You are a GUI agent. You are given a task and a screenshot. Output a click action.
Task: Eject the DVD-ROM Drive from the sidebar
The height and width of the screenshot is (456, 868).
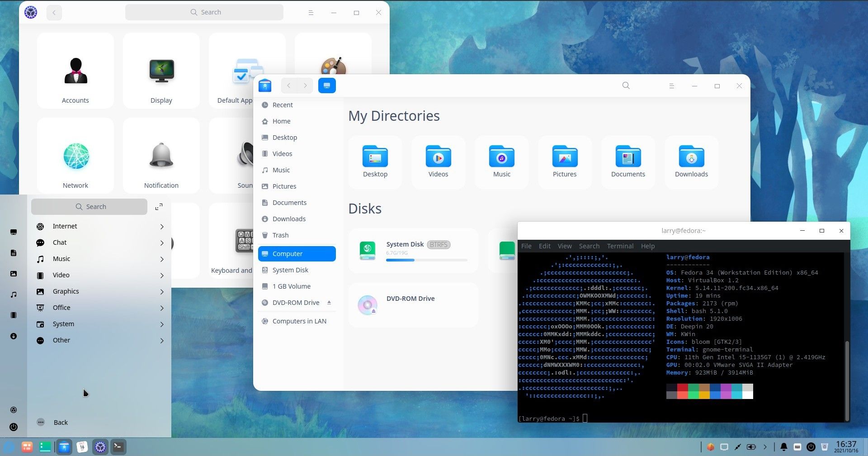330,302
